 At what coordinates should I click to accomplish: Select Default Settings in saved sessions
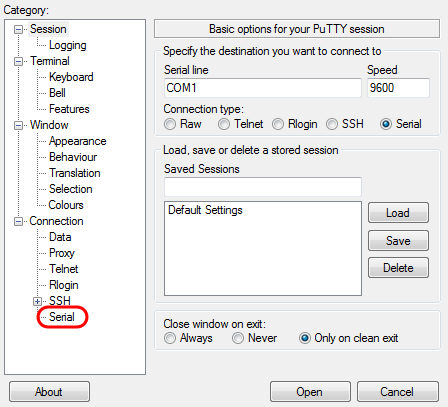click(x=205, y=210)
